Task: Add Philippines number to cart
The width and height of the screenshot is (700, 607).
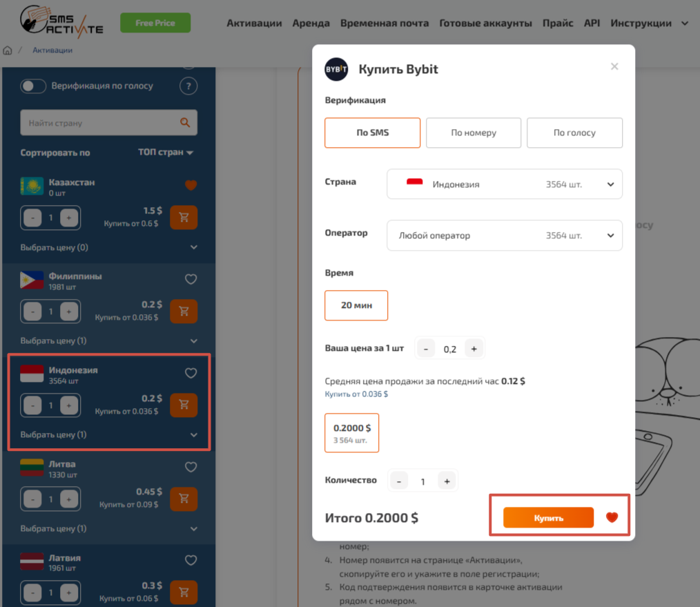Action: tap(184, 311)
